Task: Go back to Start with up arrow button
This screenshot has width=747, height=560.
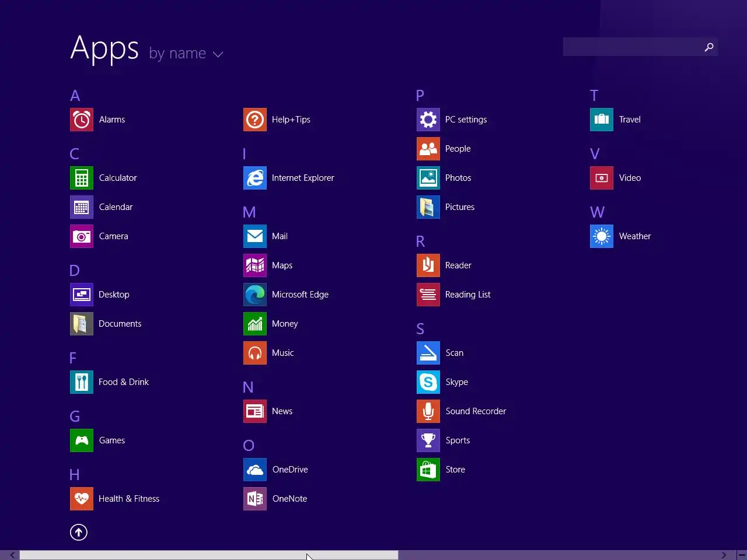Action: [x=79, y=532]
